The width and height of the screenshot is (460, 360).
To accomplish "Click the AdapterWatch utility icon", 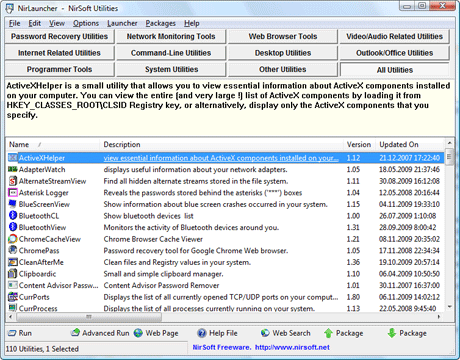I will coord(13,169).
